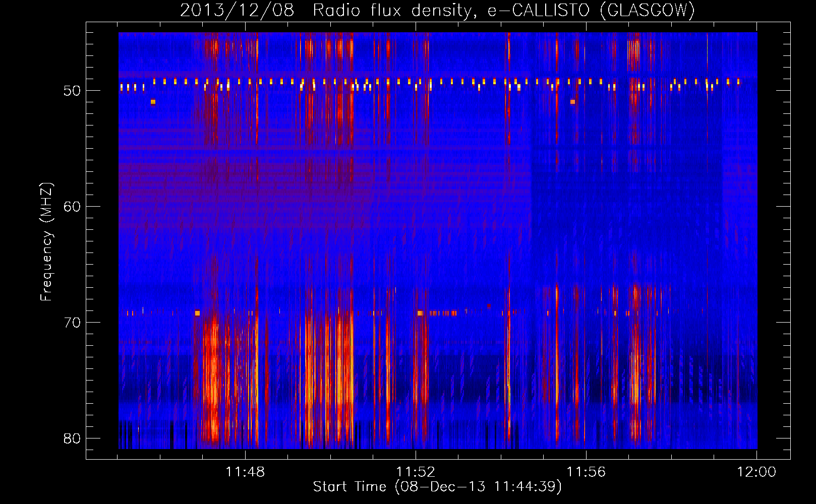Click the plot title "2013/12/08 Radio flux density, e-CALLISTO (GLASGOW)"

437,11
